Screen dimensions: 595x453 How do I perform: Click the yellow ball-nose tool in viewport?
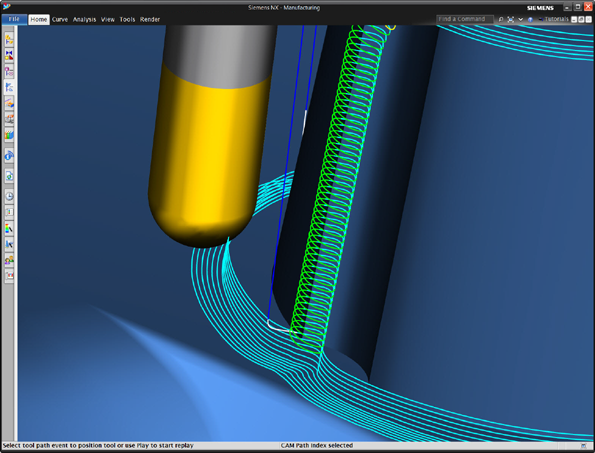(x=207, y=159)
